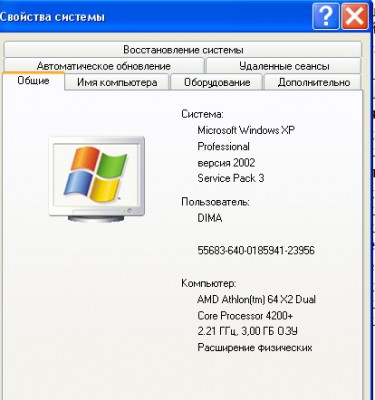Click the help question mark button
This screenshot has width=375, height=400.
[x=325, y=16]
